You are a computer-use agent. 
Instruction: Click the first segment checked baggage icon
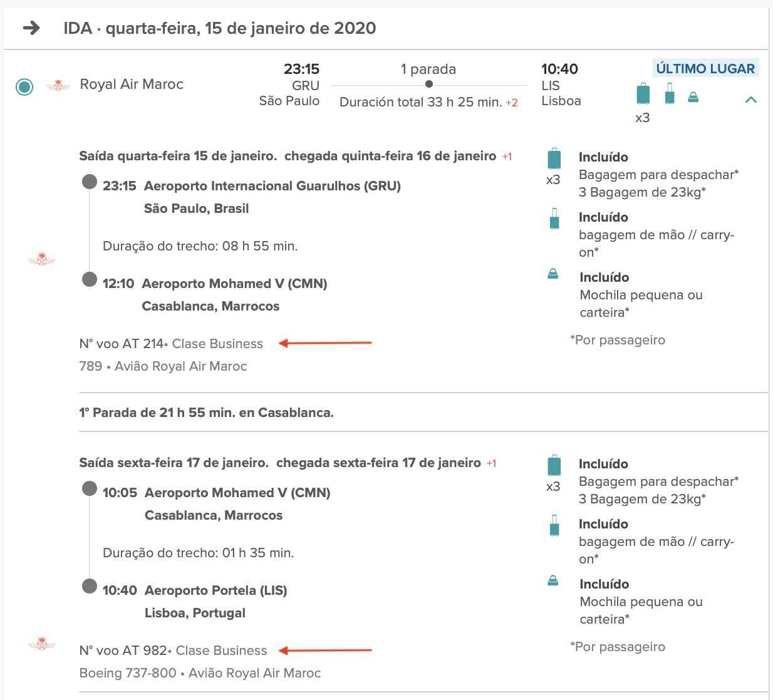[554, 159]
